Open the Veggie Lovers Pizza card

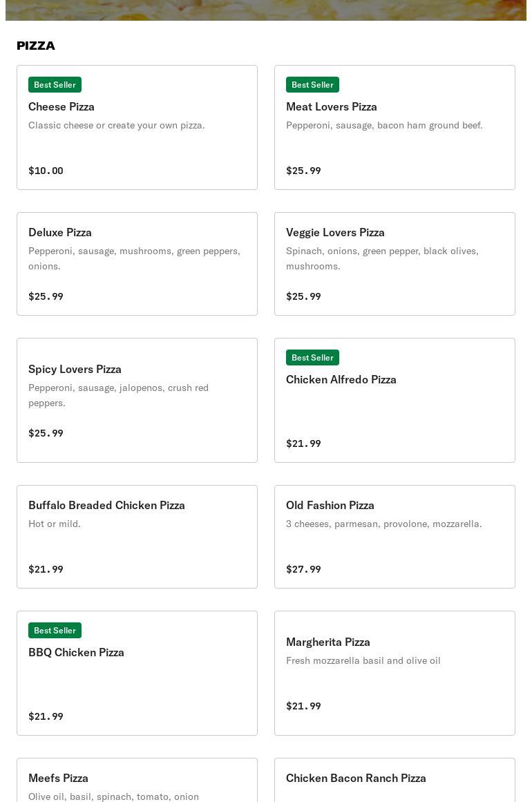pos(395,264)
